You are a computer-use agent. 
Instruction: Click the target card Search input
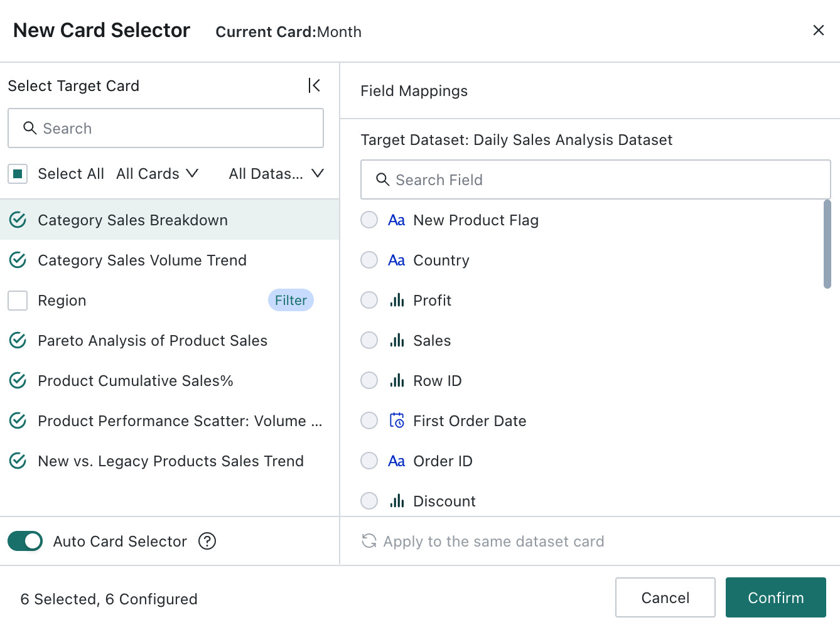(x=166, y=128)
